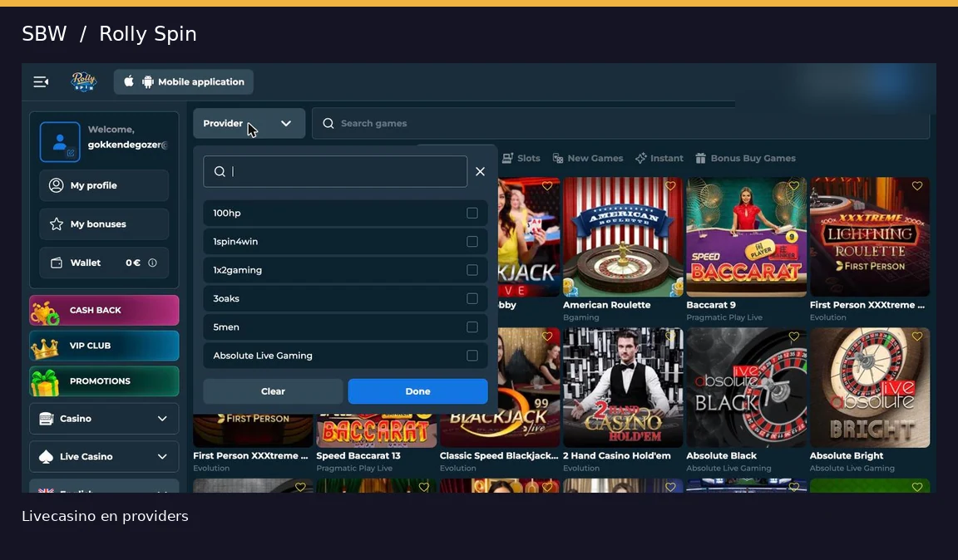
Task: Click the Bgaming provider label
Action: pos(581,317)
